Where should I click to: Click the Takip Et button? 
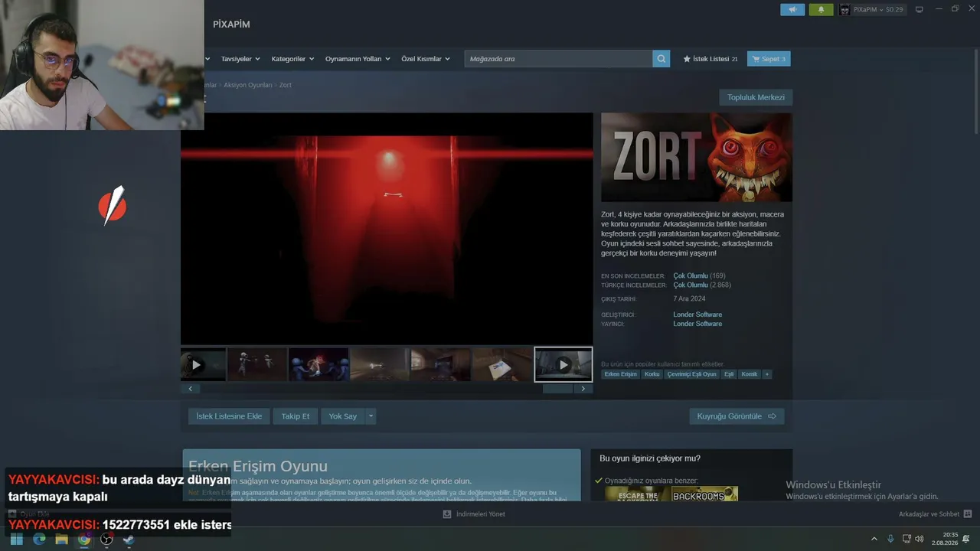296,416
